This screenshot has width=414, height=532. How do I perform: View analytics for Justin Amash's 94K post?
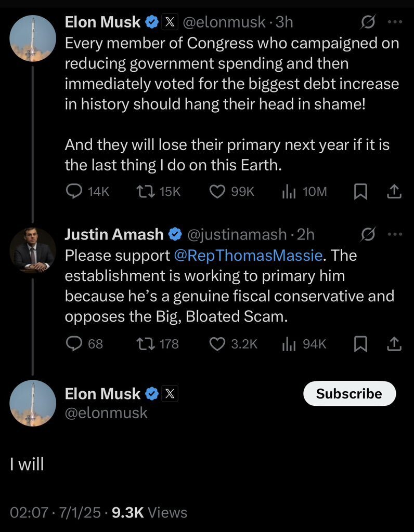point(289,343)
